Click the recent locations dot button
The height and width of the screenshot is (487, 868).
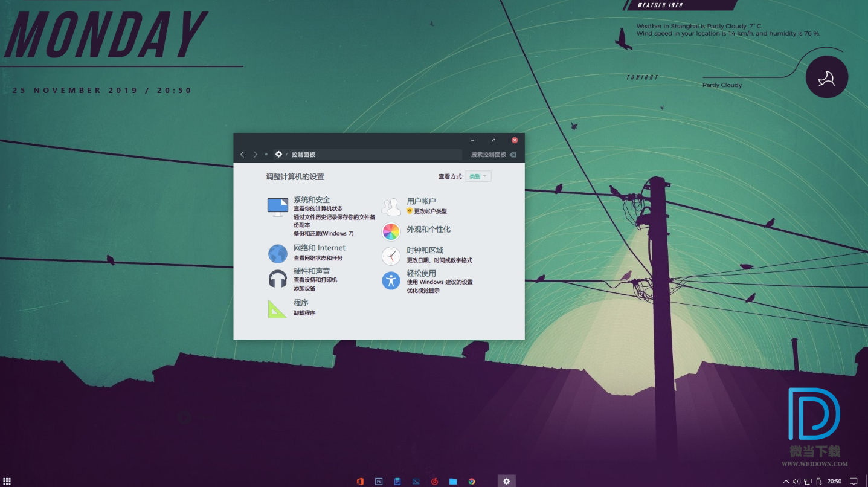pos(266,155)
